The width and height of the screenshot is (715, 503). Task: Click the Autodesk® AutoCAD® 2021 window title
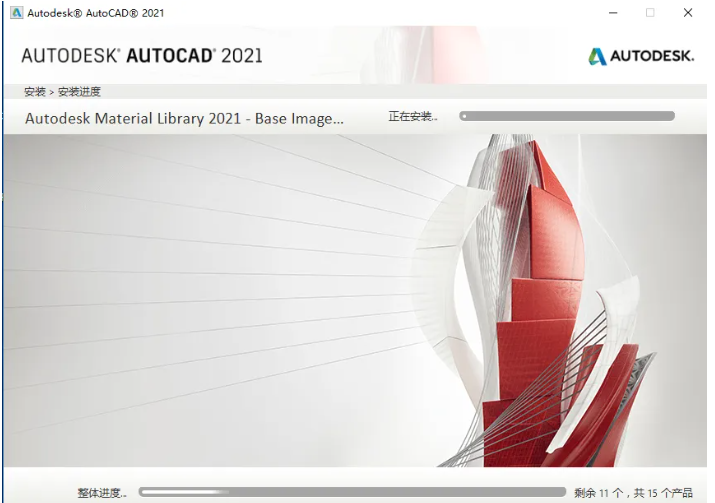(95, 13)
